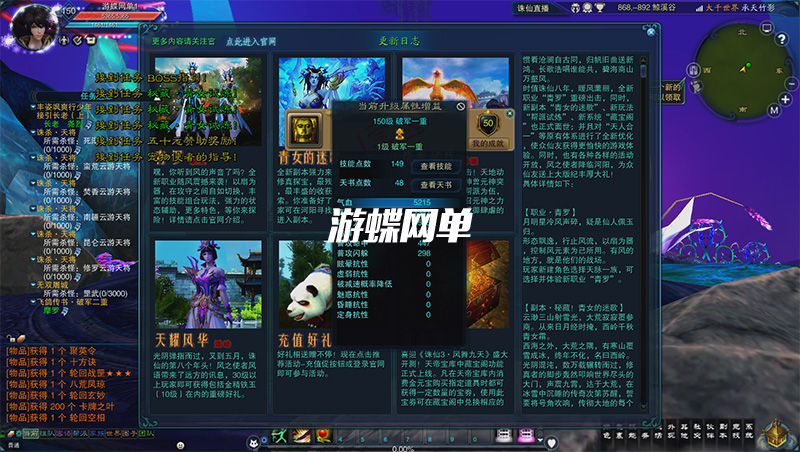
Task: Click the golden head icon badge
Action: pos(305,131)
